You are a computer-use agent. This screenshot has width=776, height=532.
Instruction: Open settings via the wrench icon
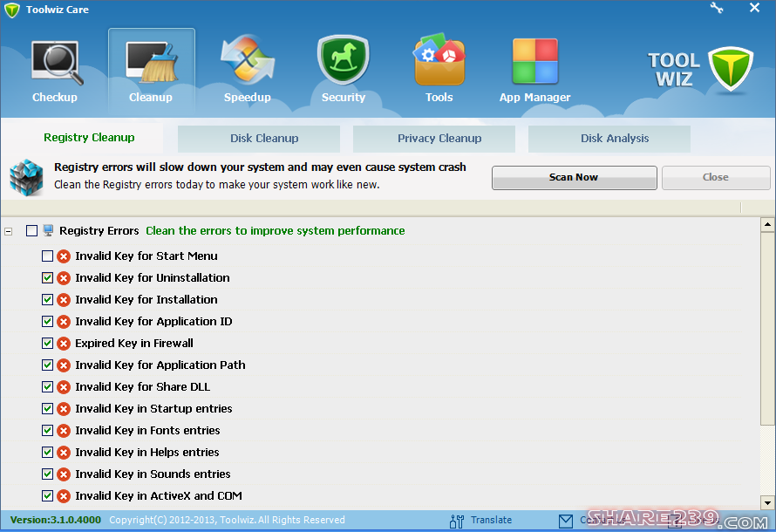[x=717, y=8]
